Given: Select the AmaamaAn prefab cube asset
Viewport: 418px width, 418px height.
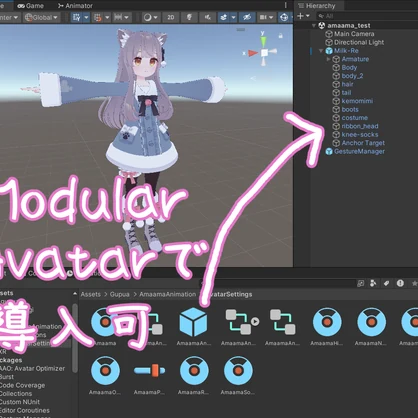Looking at the screenshot, I should (193, 327).
